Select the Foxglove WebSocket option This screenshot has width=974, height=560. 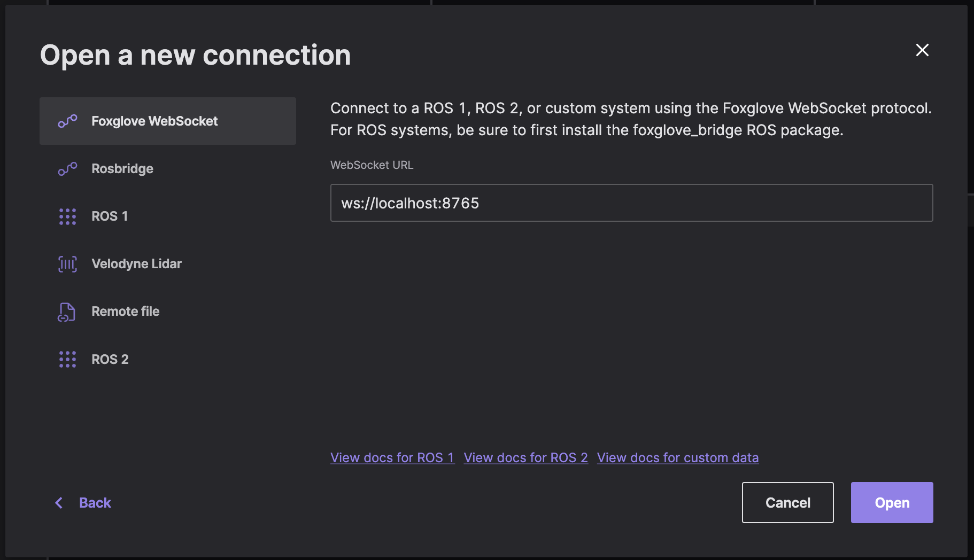tap(154, 121)
